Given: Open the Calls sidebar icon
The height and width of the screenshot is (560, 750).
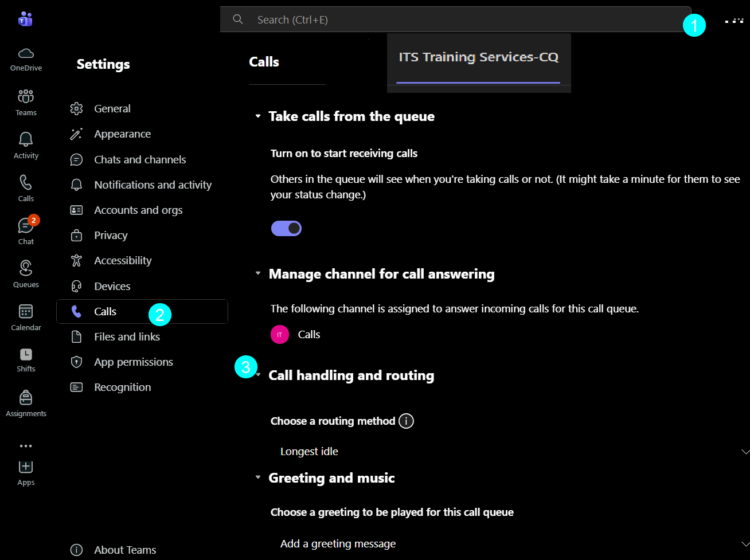Looking at the screenshot, I should click(25, 186).
